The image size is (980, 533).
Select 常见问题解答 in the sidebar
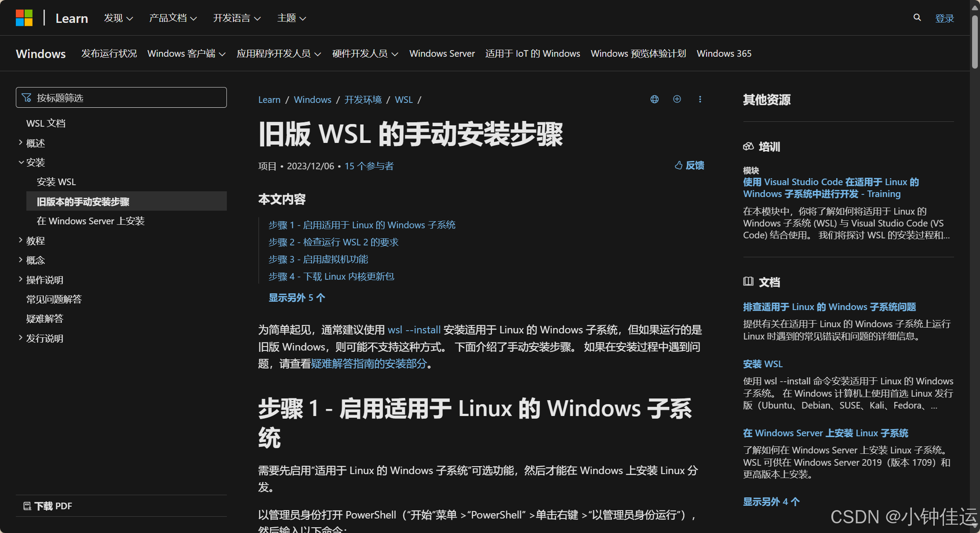pos(54,299)
